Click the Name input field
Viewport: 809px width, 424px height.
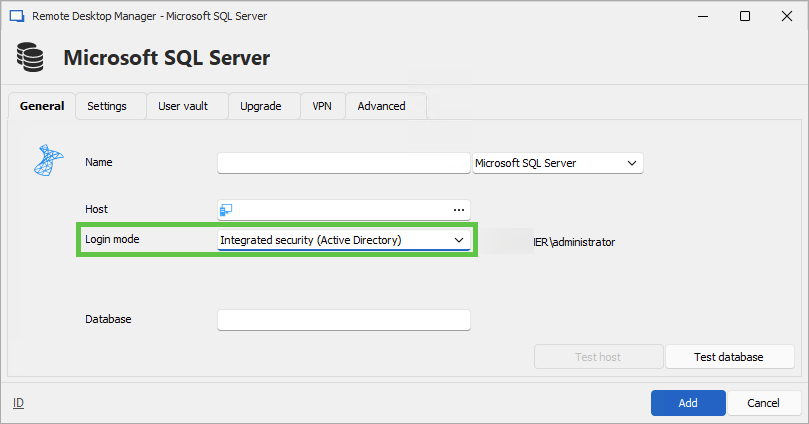point(344,163)
